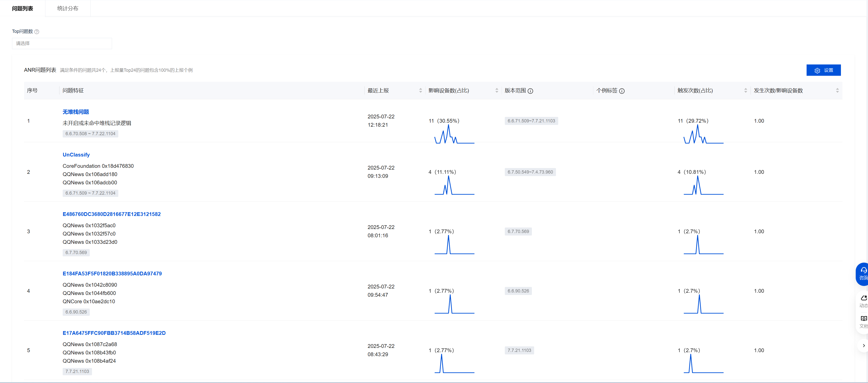
Task: Switch to the 统计分布 tab
Action: [x=68, y=9]
